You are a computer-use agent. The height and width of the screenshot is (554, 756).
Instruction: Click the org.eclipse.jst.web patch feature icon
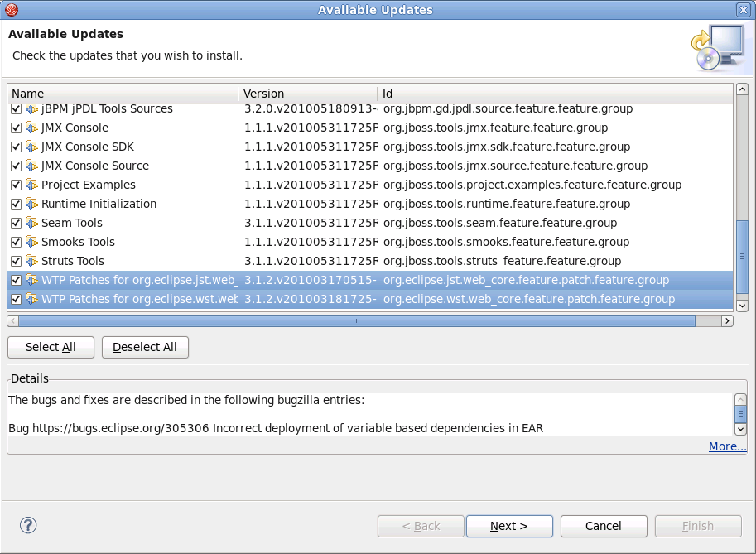pyautogui.click(x=31, y=280)
